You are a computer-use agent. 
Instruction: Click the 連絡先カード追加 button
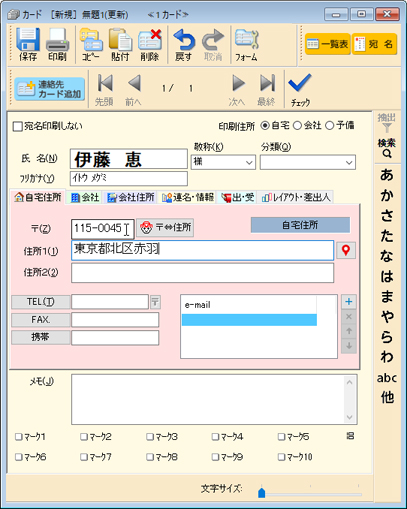(49, 89)
